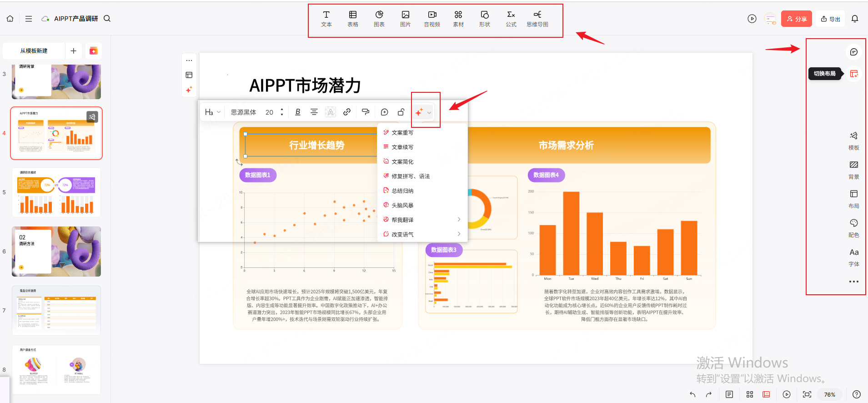
Task: Open 模板 template panel
Action: (854, 141)
